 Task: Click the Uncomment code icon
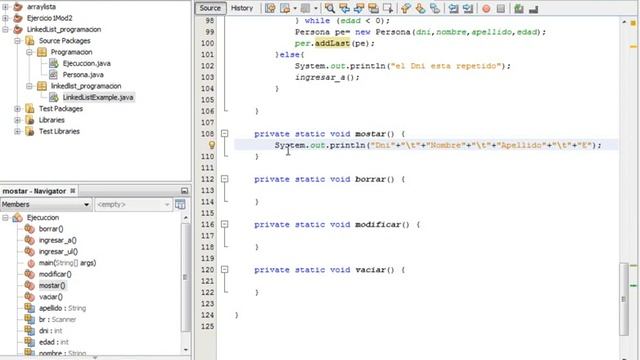[533, 9]
